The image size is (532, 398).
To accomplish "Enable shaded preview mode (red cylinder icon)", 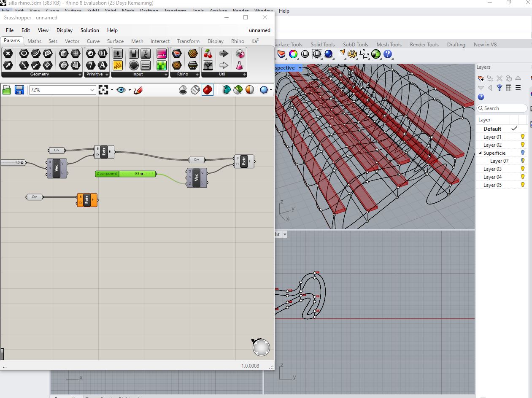I will click(x=207, y=90).
